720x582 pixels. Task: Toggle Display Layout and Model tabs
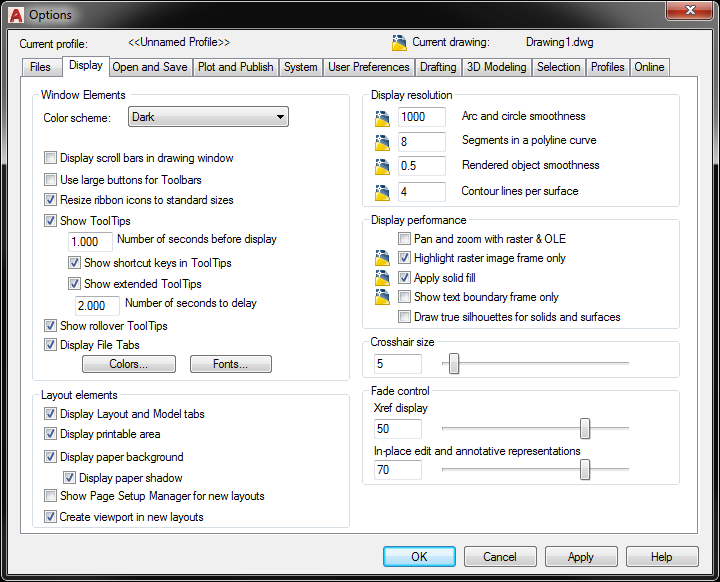point(50,413)
